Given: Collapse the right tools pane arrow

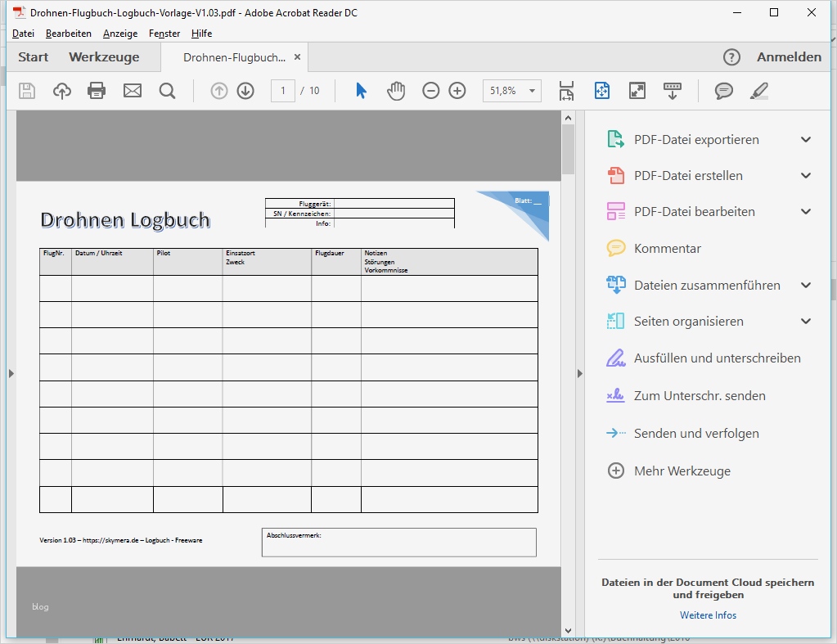Looking at the screenshot, I should pyautogui.click(x=580, y=373).
